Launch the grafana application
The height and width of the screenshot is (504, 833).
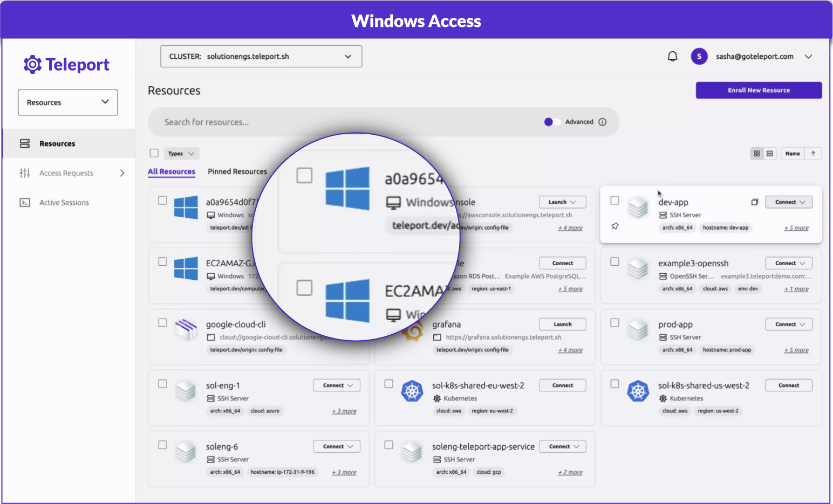[563, 325]
